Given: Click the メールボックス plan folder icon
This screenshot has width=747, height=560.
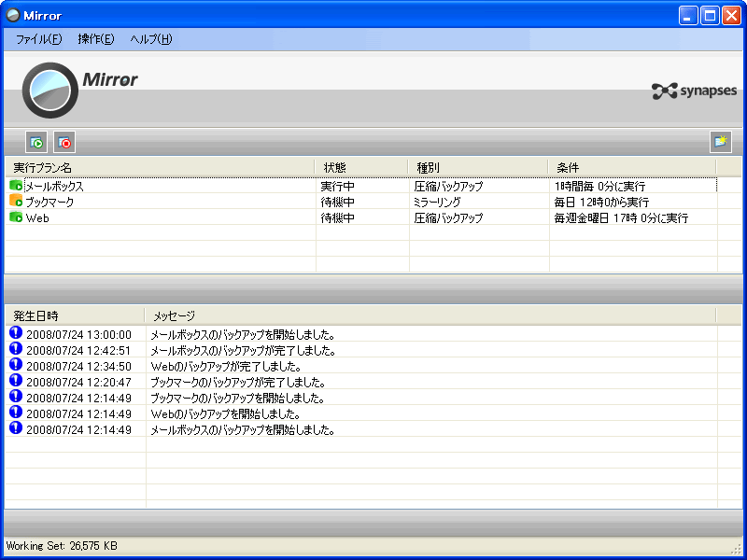Looking at the screenshot, I should pos(16,185).
